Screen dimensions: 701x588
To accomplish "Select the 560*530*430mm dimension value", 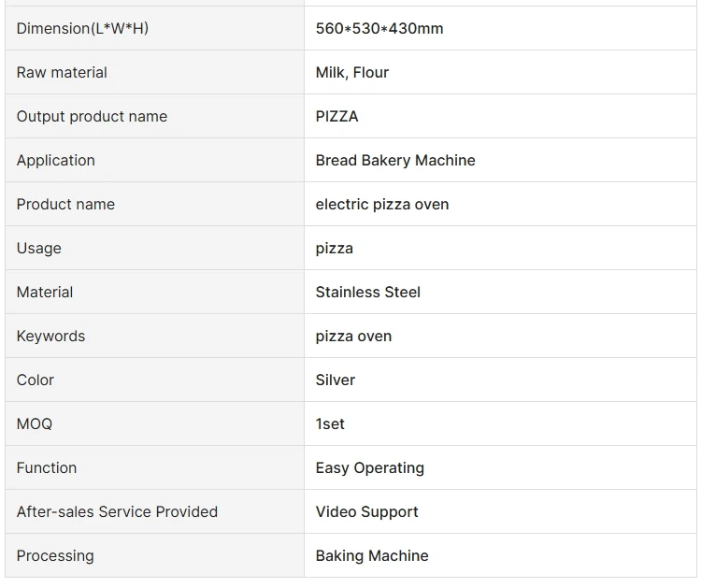I will tap(379, 29).
